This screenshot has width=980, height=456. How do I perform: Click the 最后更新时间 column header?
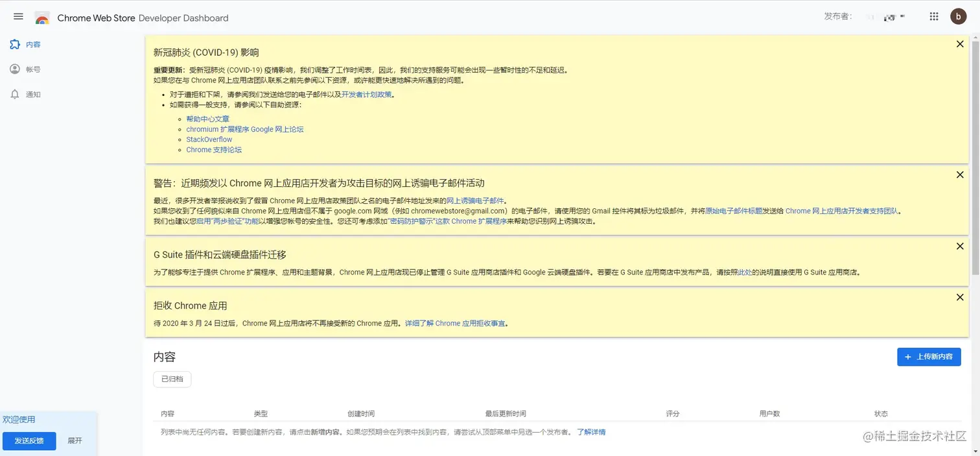click(506, 414)
